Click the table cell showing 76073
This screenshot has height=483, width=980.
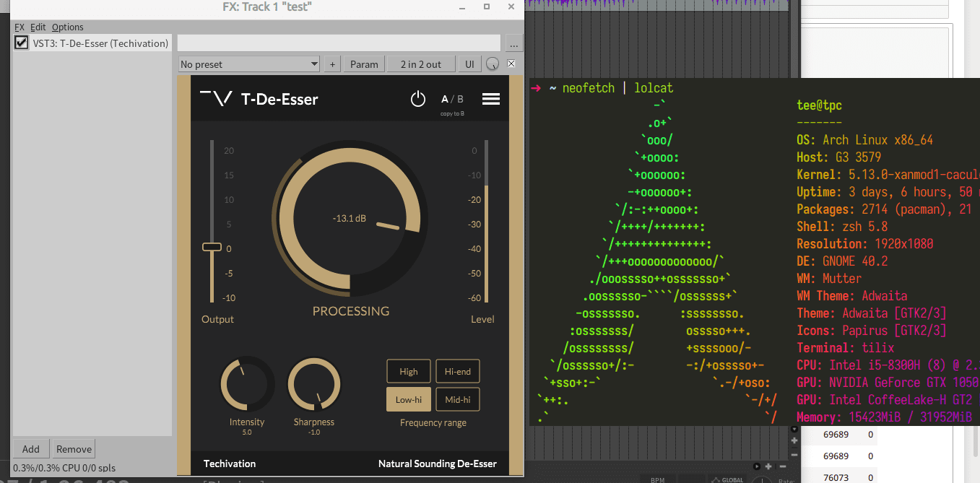click(x=836, y=477)
